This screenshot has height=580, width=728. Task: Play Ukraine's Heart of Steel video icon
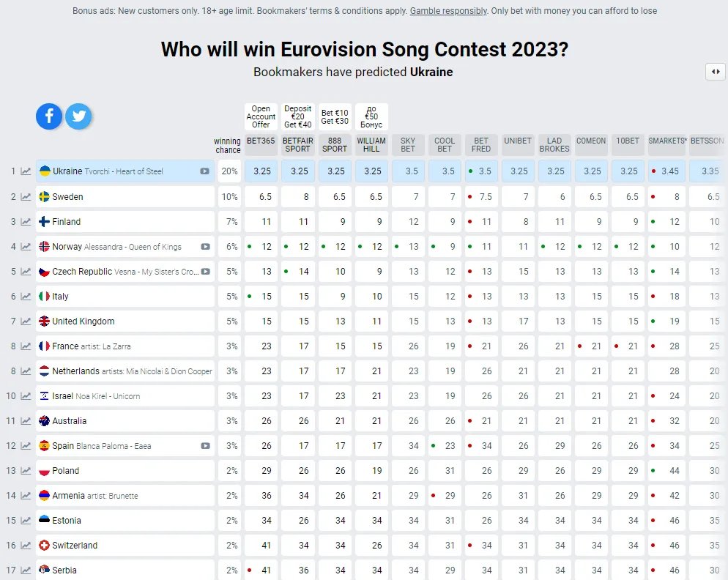point(204,171)
